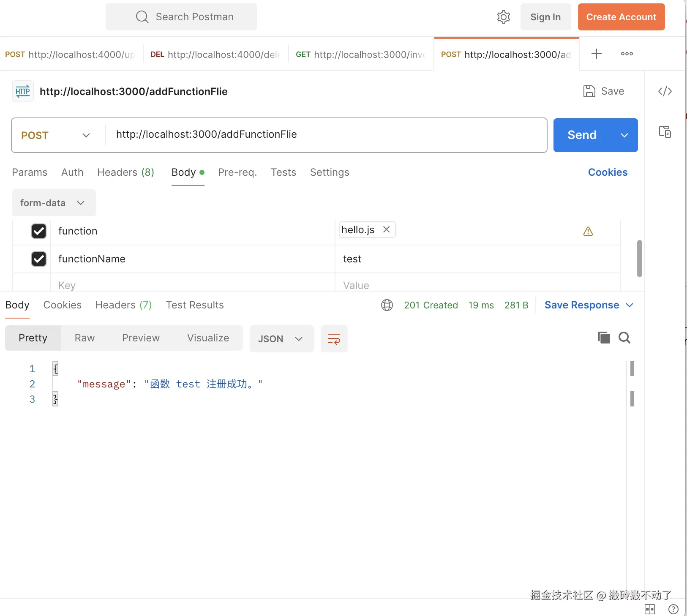The width and height of the screenshot is (687, 616).
Task: Click the "message" key in response
Action: coord(104,384)
